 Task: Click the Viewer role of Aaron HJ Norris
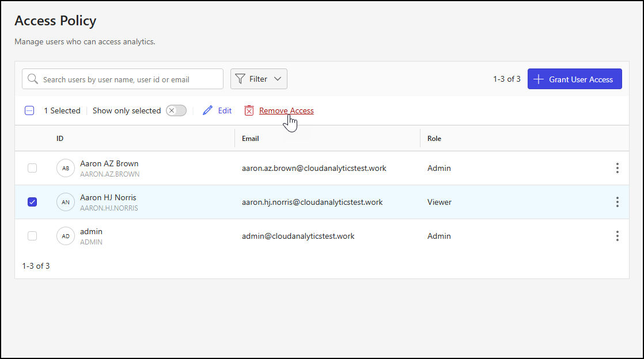point(440,202)
